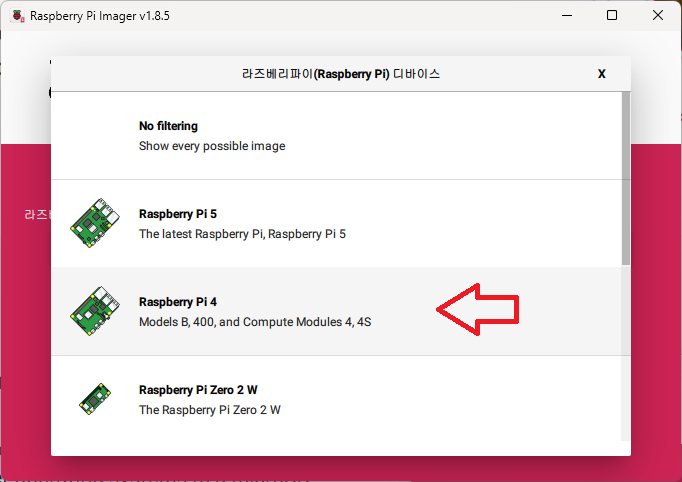
Task: Close the Raspberry Pi Imager window
Action: click(x=658, y=16)
